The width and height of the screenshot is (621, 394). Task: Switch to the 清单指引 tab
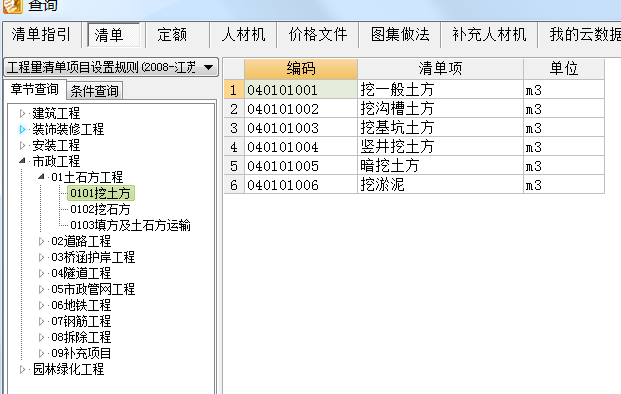point(41,35)
